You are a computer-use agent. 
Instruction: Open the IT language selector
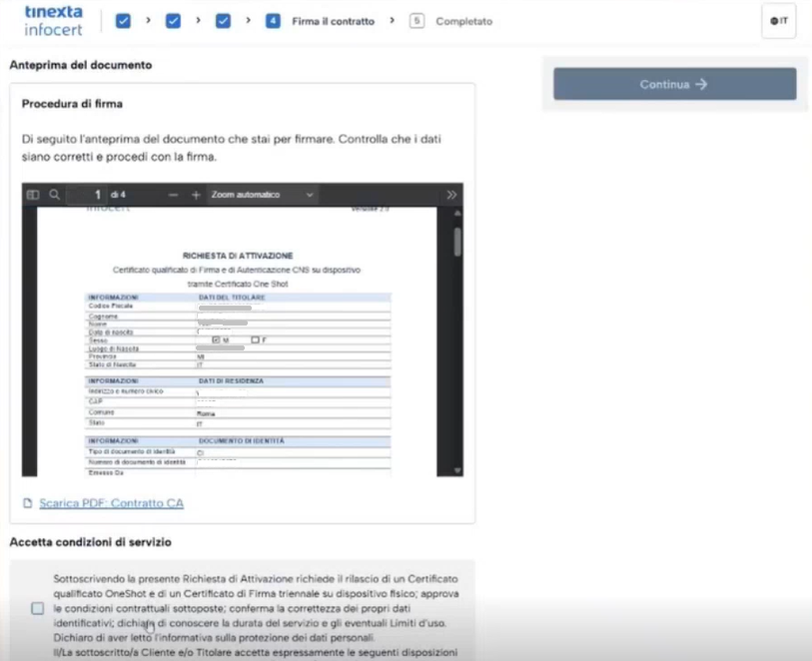(x=778, y=21)
